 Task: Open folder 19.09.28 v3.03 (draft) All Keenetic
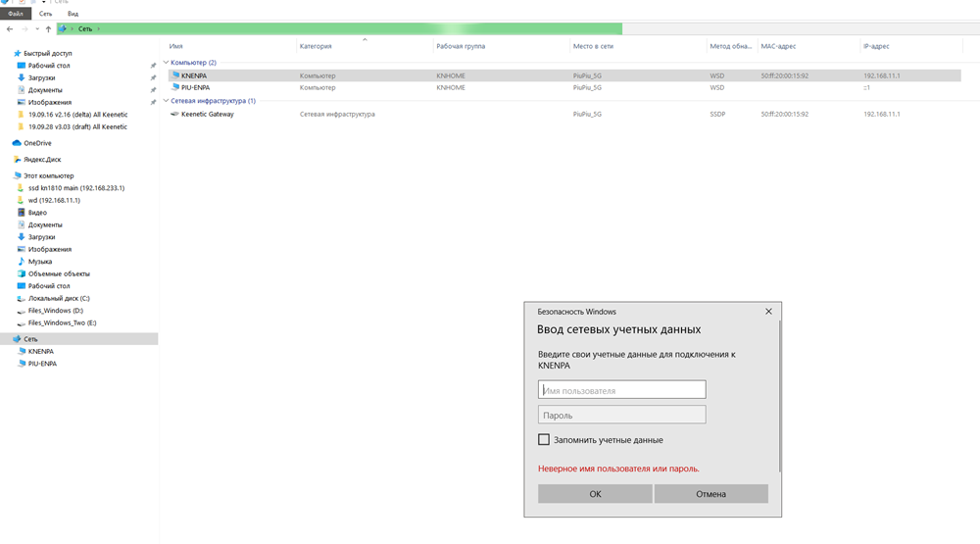pos(77,126)
